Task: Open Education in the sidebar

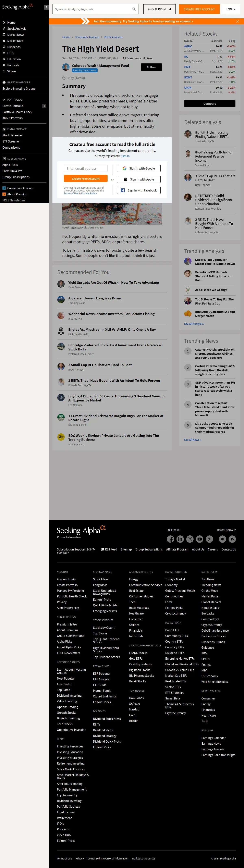Action: point(11,59)
